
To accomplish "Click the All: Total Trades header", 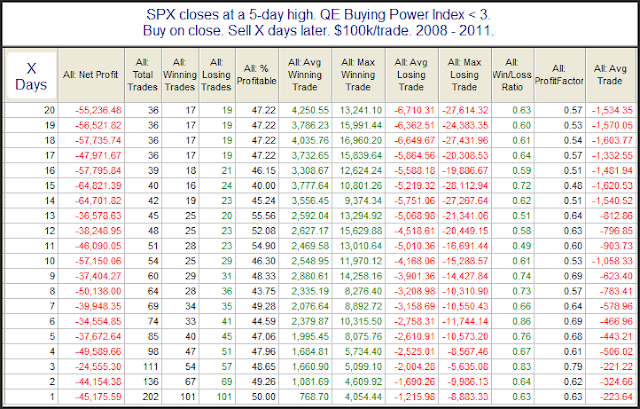I will pos(143,75).
